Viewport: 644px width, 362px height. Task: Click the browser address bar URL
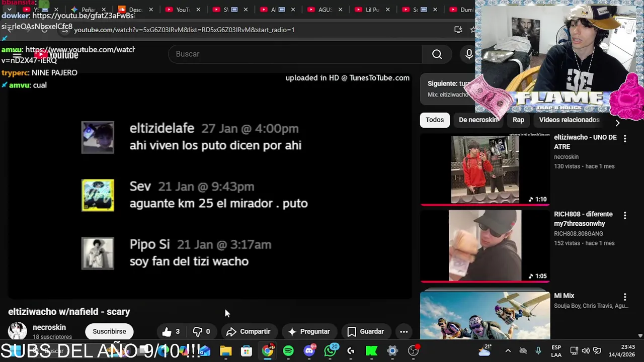click(184, 30)
